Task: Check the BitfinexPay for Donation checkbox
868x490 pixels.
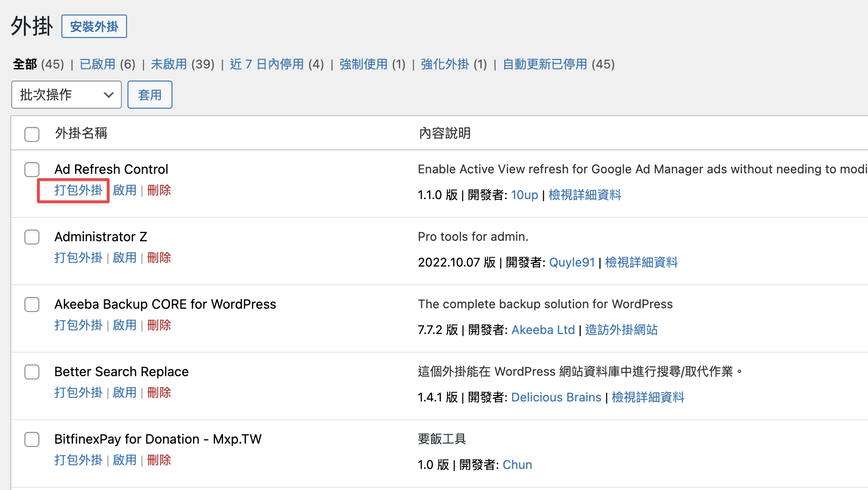Action: point(32,439)
